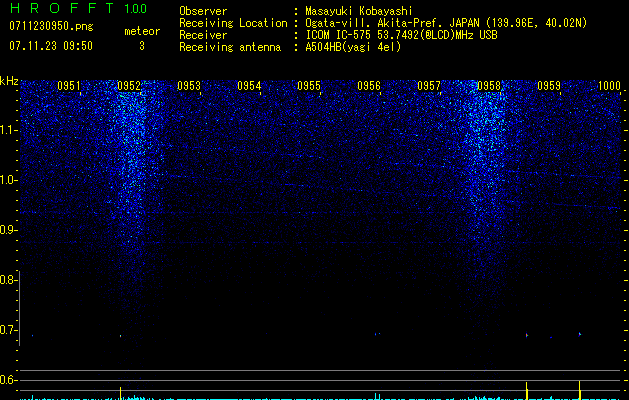Click the 0956 time marker
This screenshot has width=629, height=400.
point(369,86)
